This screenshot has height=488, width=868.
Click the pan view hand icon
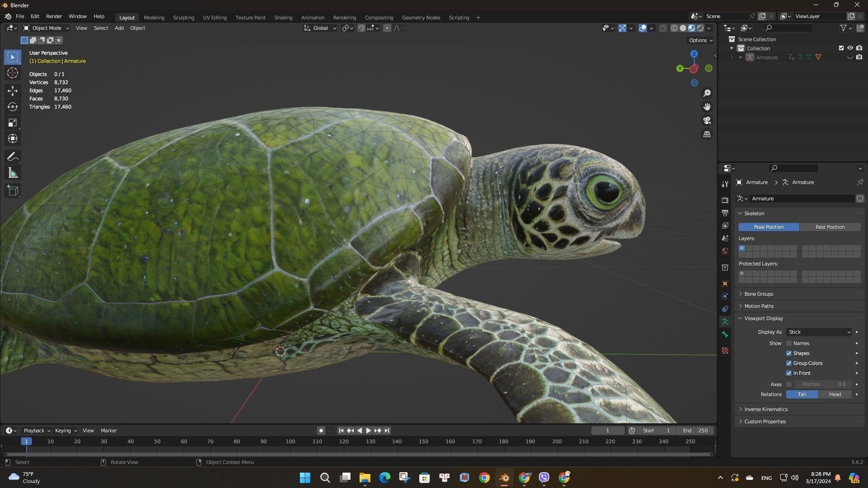pos(707,107)
